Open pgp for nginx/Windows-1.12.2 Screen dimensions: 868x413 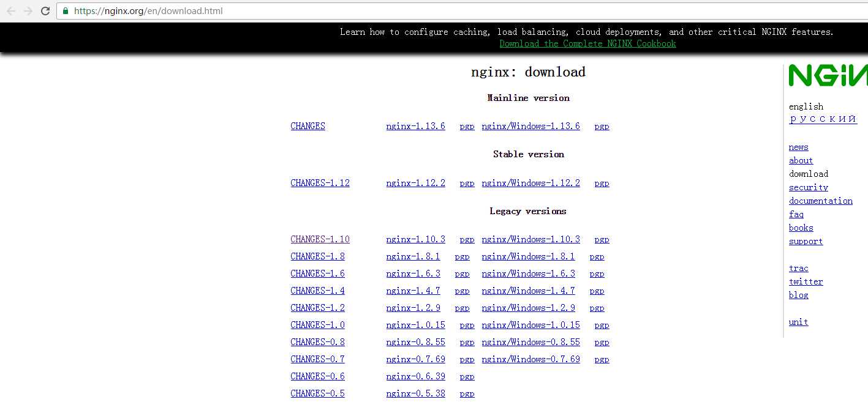coord(602,184)
